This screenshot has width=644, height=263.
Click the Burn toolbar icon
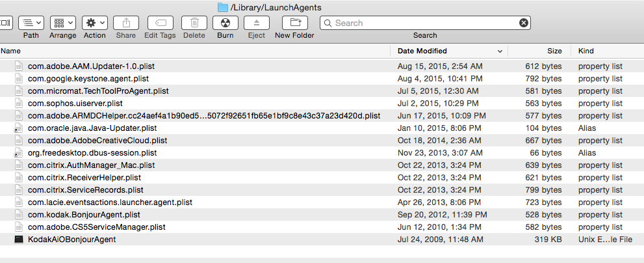tap(225, 23)
